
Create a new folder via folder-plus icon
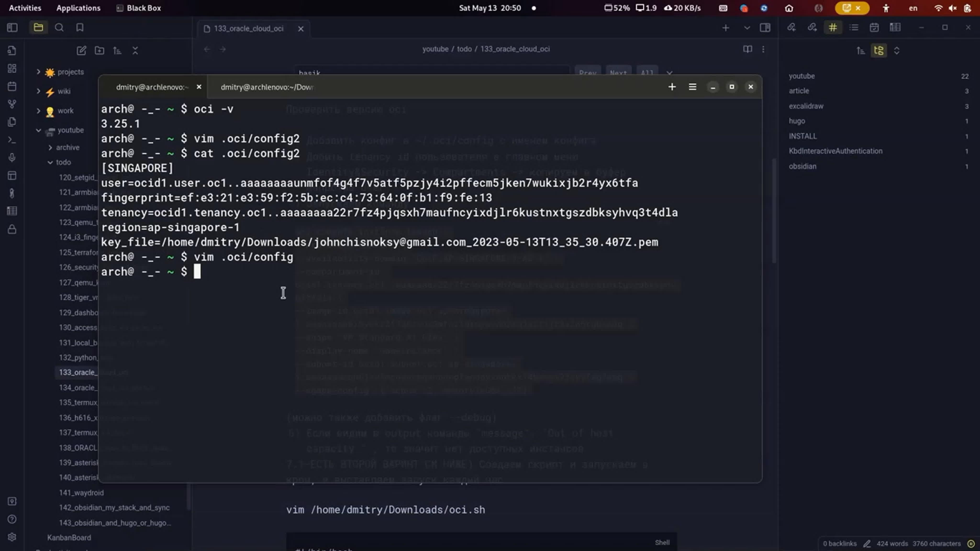coord(99,50)
